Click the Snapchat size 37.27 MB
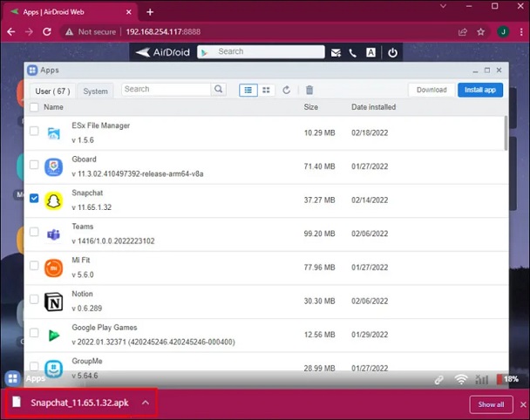 [x=319, y=200]
